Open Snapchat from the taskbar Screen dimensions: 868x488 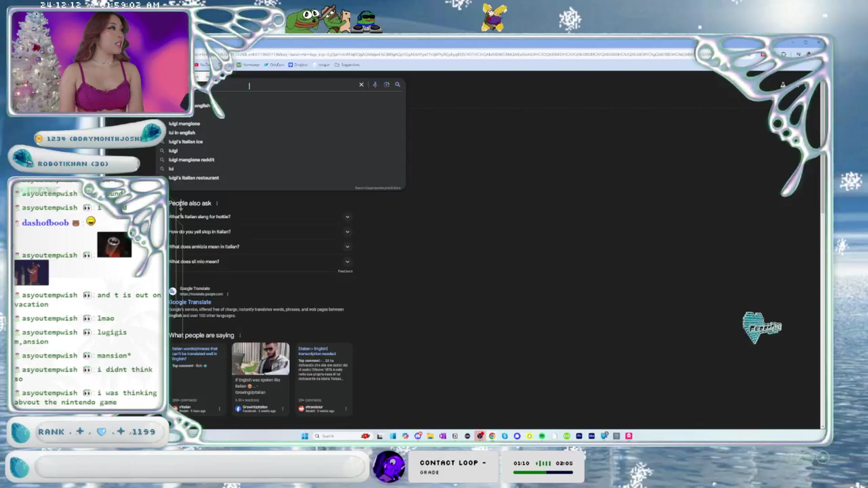point(529,436)
